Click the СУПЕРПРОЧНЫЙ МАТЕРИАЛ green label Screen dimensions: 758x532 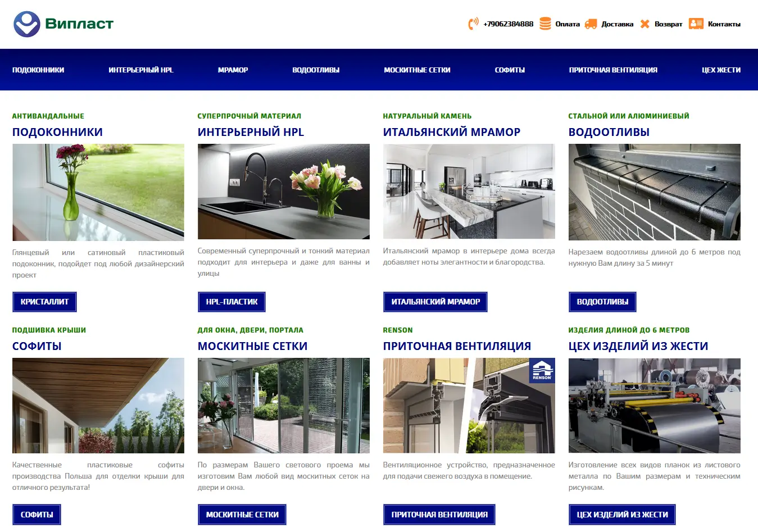[249, 116]
